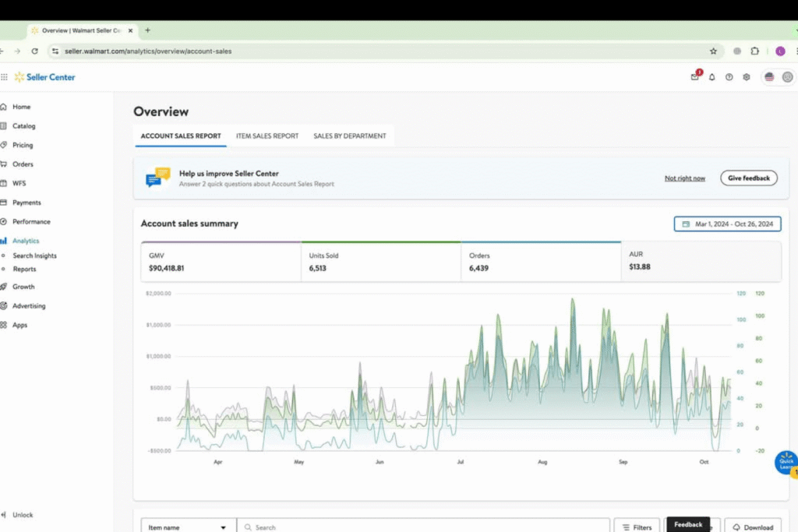798x532 pixels.
Task: Open the date range picker
Action: (727, 224)
